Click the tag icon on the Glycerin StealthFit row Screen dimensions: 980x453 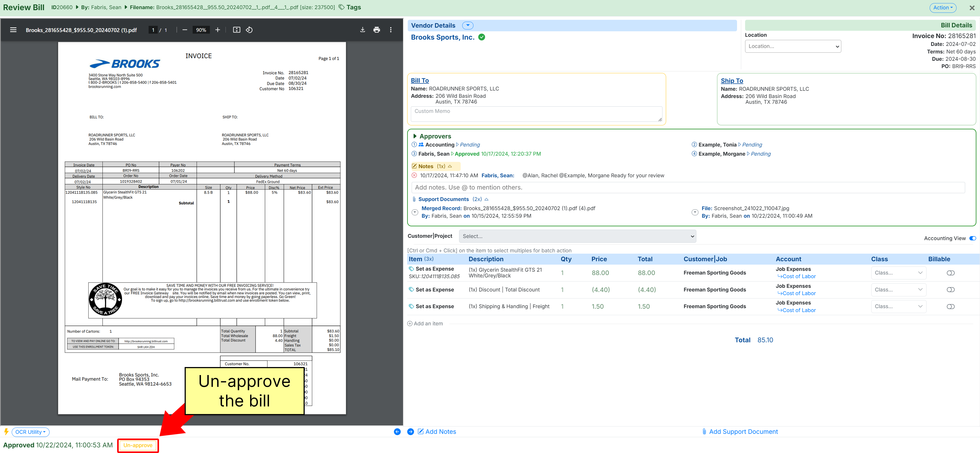tap(411, 269)
